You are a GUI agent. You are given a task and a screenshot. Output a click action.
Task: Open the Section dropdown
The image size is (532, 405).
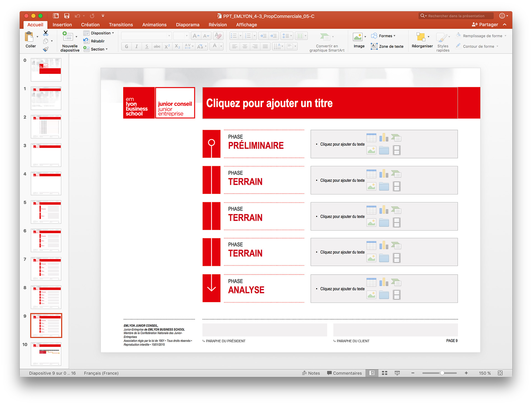point(96,49)
